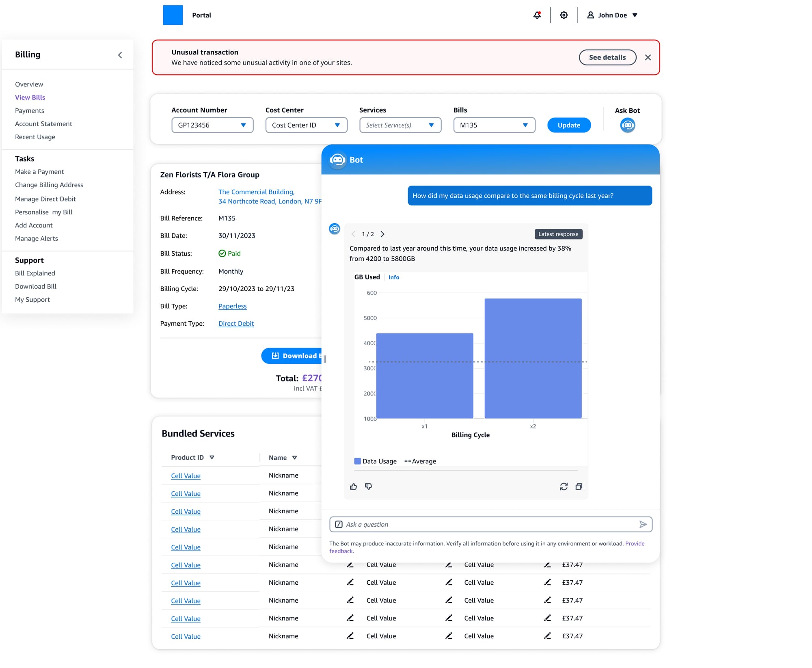
Task: Give thumbs up to bot response
Action: point(353,486)
